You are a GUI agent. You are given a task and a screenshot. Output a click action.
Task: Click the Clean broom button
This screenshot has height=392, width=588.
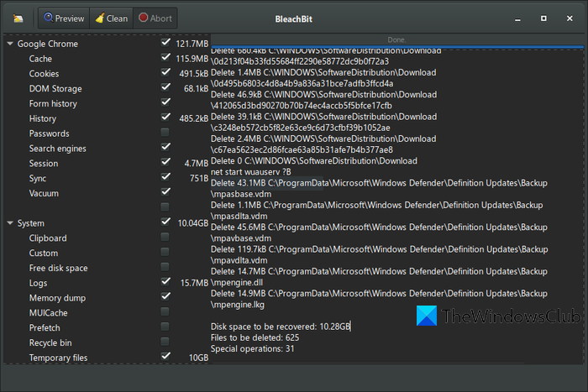click(x=110, y=18)
